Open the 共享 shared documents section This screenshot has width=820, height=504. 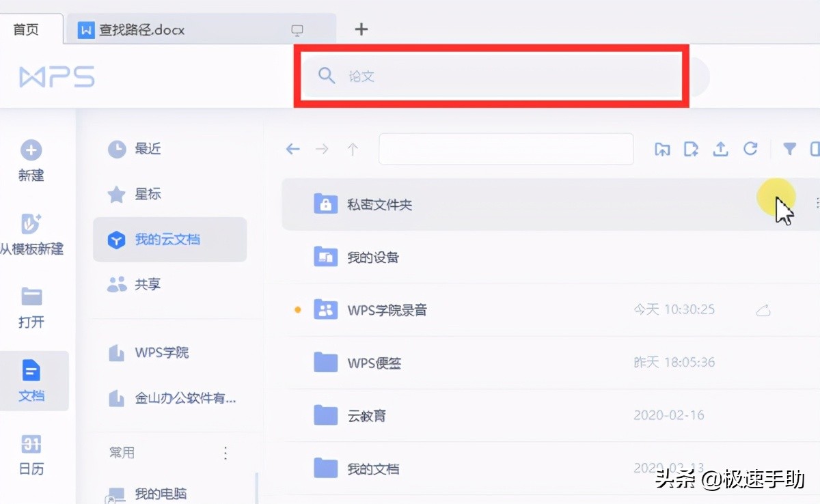147,284
